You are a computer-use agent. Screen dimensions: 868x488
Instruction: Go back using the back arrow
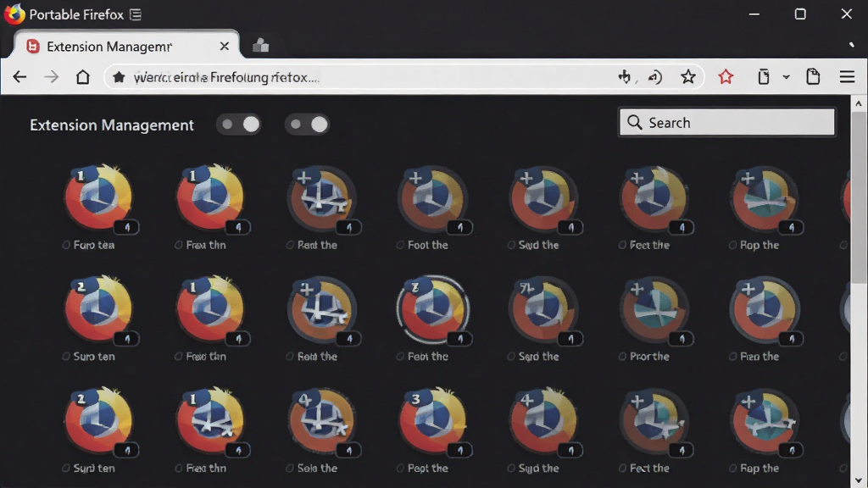(x=20, y=77)
